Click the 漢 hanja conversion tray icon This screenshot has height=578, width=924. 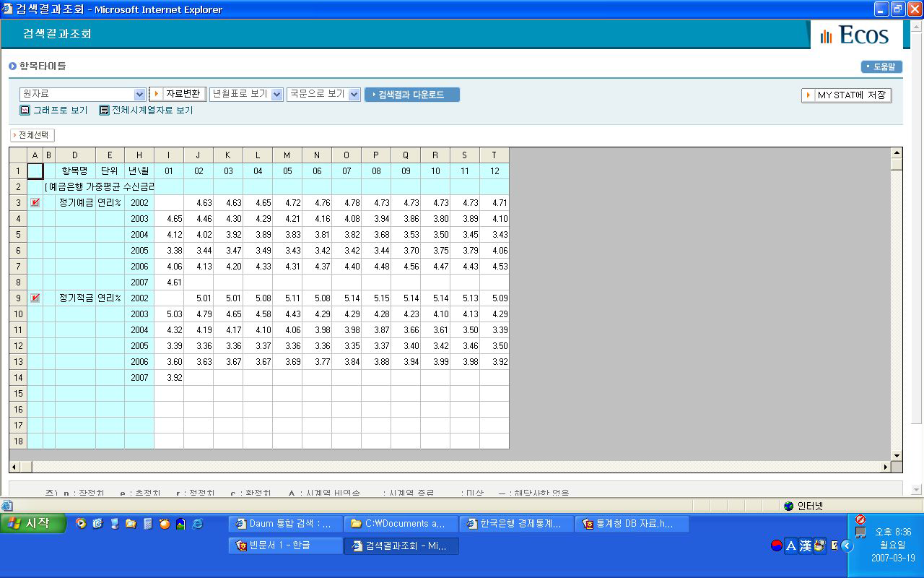(806, 545)
